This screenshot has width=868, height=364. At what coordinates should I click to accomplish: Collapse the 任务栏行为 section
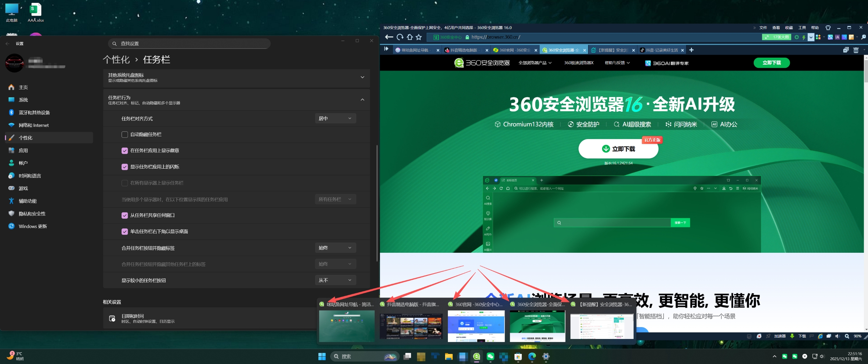click(x=362, y=100)
